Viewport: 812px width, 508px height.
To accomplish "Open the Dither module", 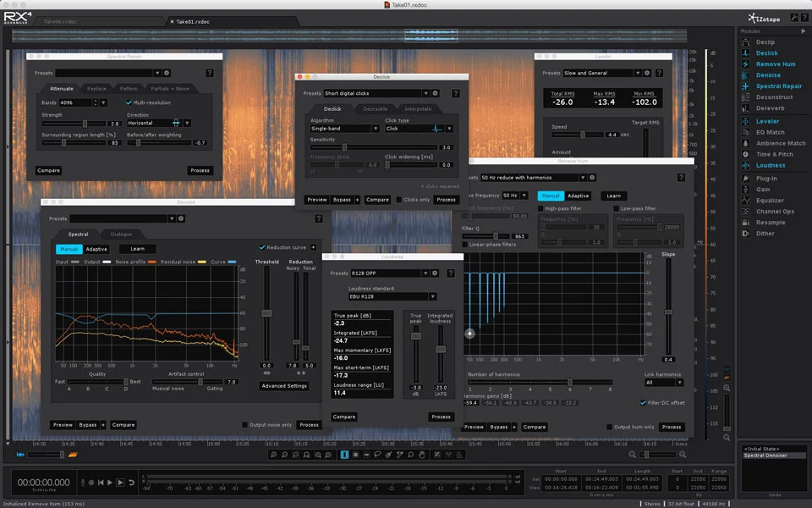I will pos(765,234).
